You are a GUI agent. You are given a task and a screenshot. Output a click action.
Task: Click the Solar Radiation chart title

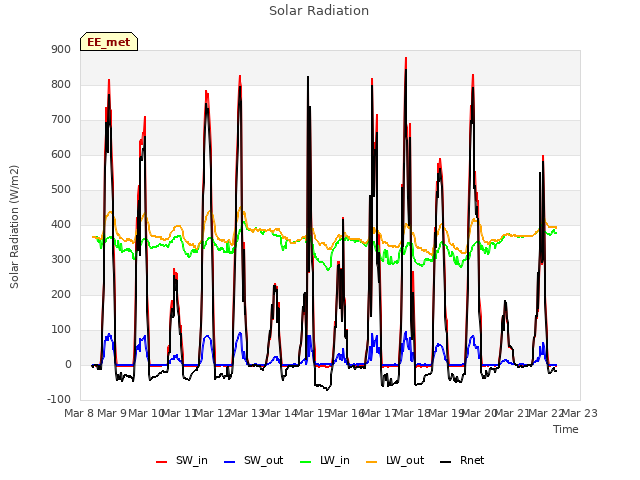[319, 11]
